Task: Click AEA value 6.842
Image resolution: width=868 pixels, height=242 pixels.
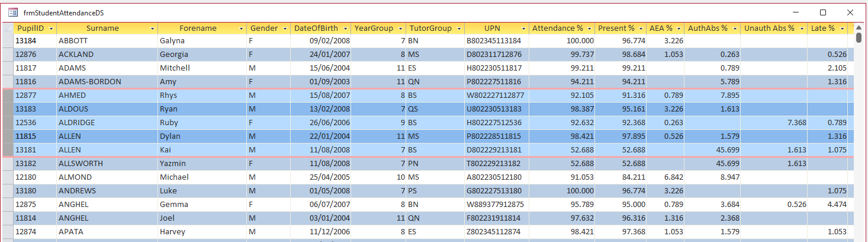Action: click(x=664, y=177)
